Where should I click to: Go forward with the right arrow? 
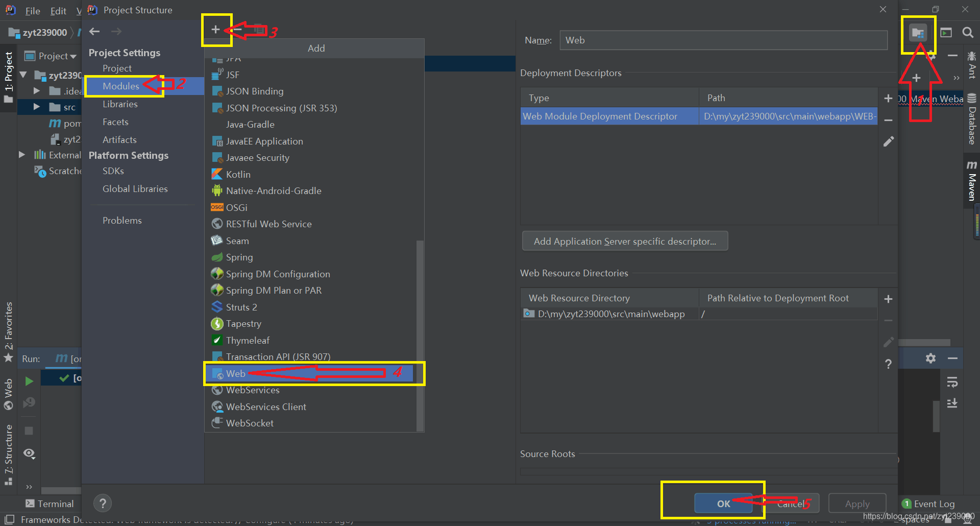coord(116,32)
